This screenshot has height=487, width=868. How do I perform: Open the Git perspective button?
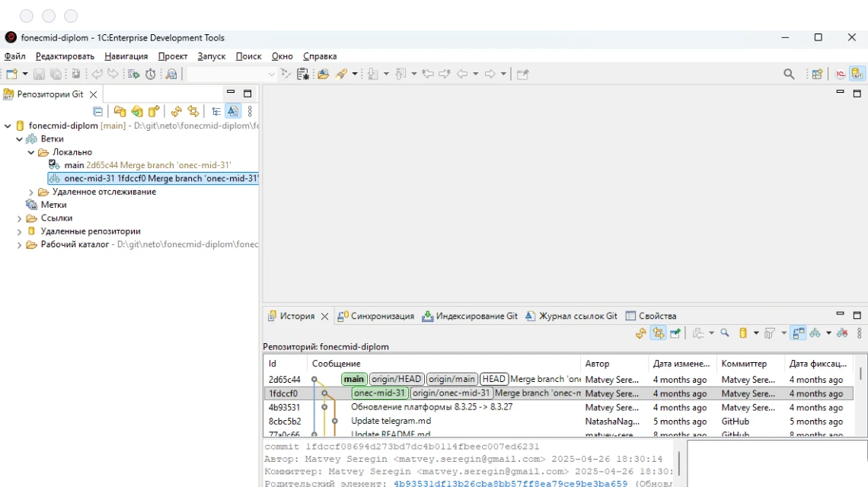[x=857, y=74]
